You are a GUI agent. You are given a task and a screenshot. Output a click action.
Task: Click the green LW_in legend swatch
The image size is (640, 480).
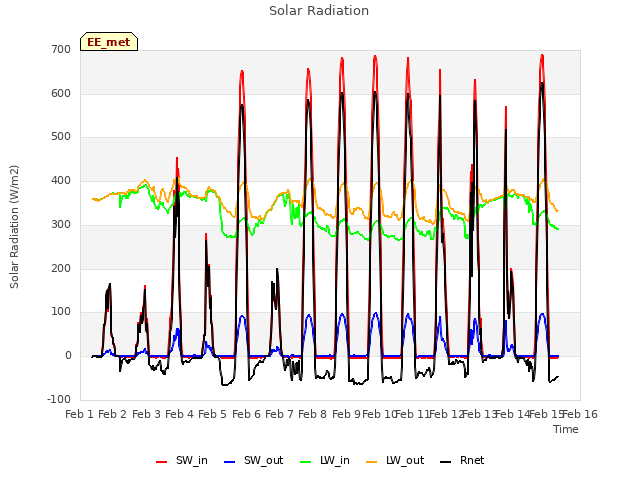[306, 462]
